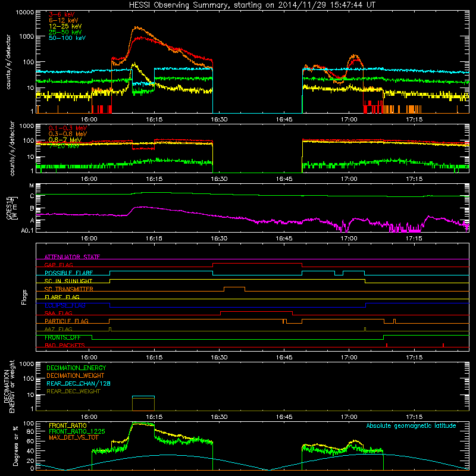Pick the 50-100 keV legend label

(67, 38)
